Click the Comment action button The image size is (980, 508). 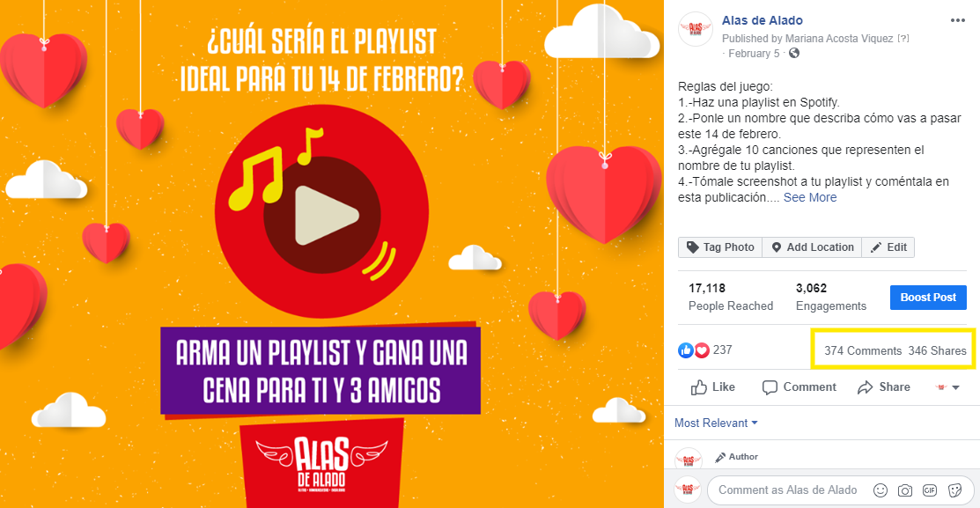(799, 387)
